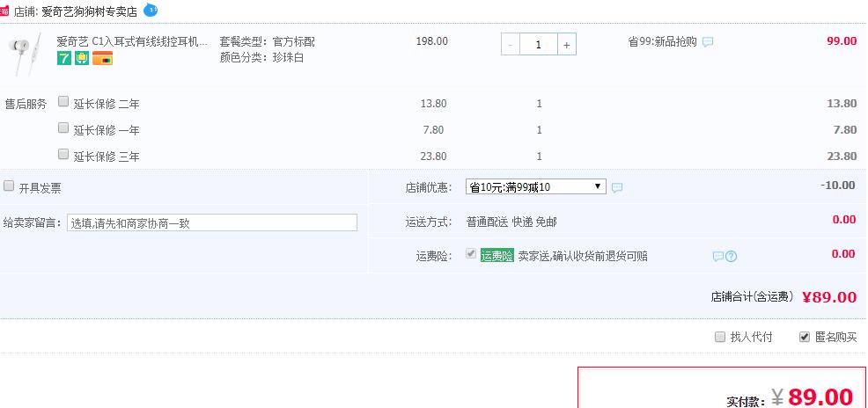Check the 延长保修 三年 option

[63, 154]
